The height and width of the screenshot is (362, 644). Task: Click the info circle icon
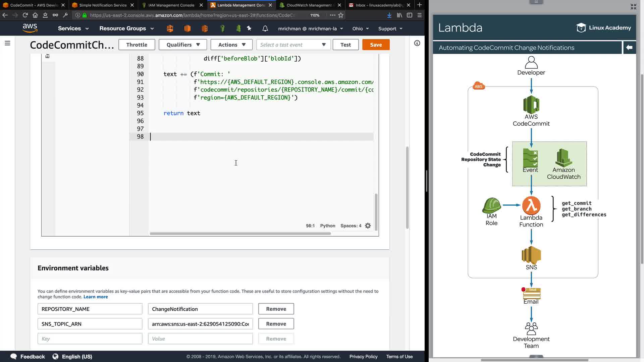[x=417, y=43]
